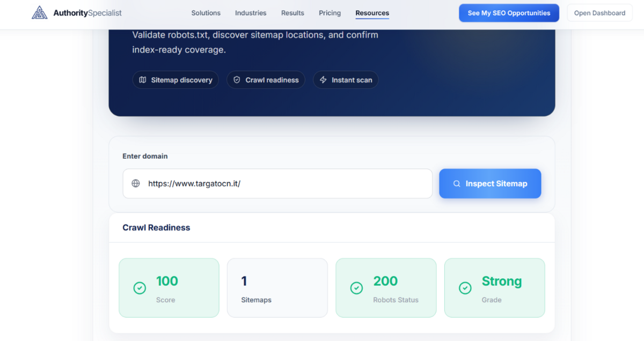Click the magnifier icon on Inspect Sitemap
This screenshot has height=341, width=644.
point(457,183)
